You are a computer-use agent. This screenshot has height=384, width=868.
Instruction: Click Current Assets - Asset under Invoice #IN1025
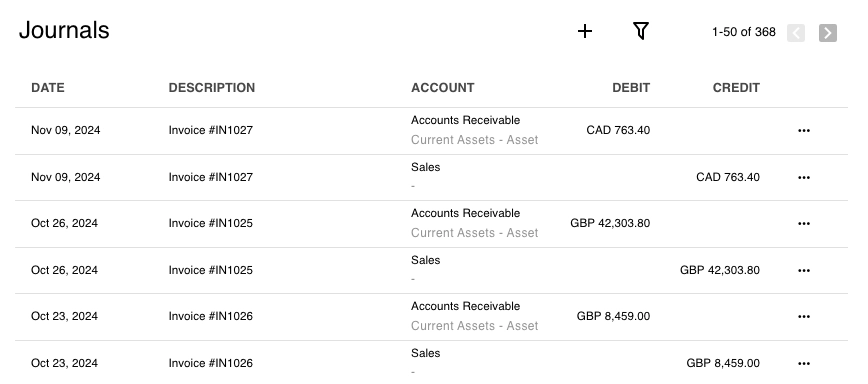tap(474, 233)
